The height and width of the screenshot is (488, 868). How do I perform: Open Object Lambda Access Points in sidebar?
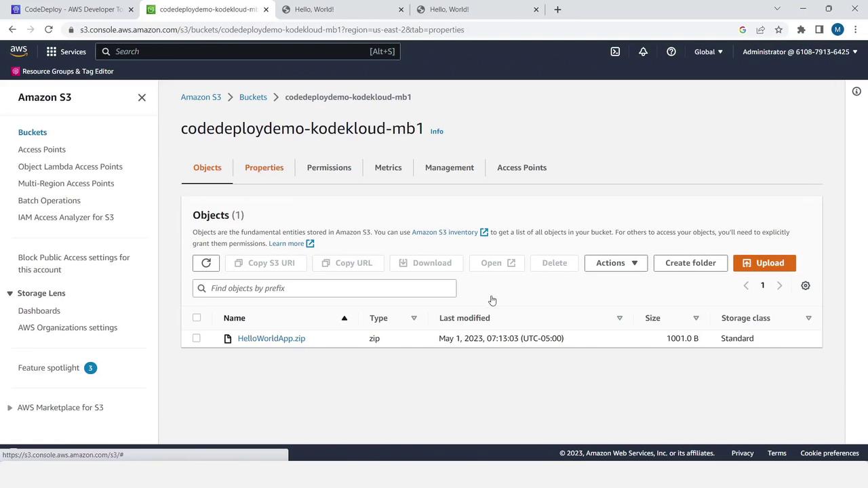pyautogui.click(x=71, y=167)
